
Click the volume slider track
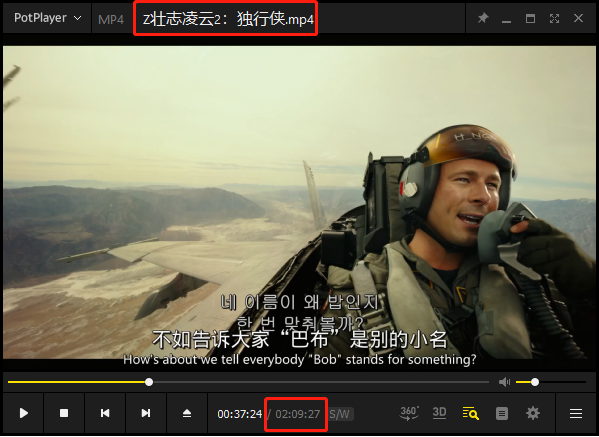(550, 382)
